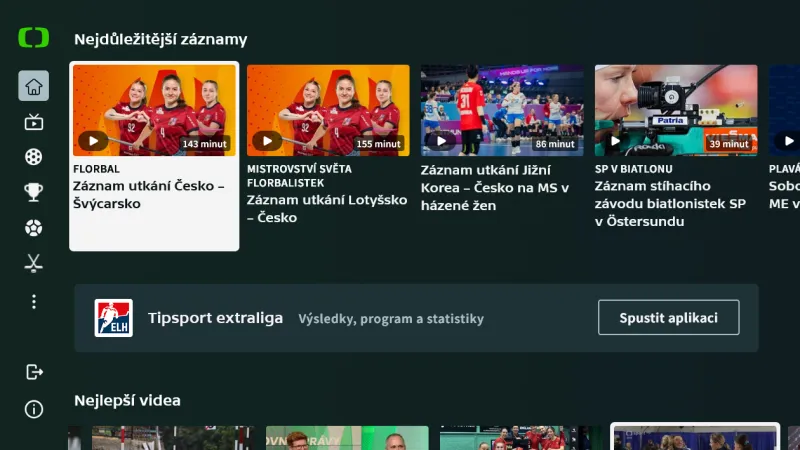Open the 155 minut floorball thumbnail
This screenshot has height=450, width=800.
[328, 110]
